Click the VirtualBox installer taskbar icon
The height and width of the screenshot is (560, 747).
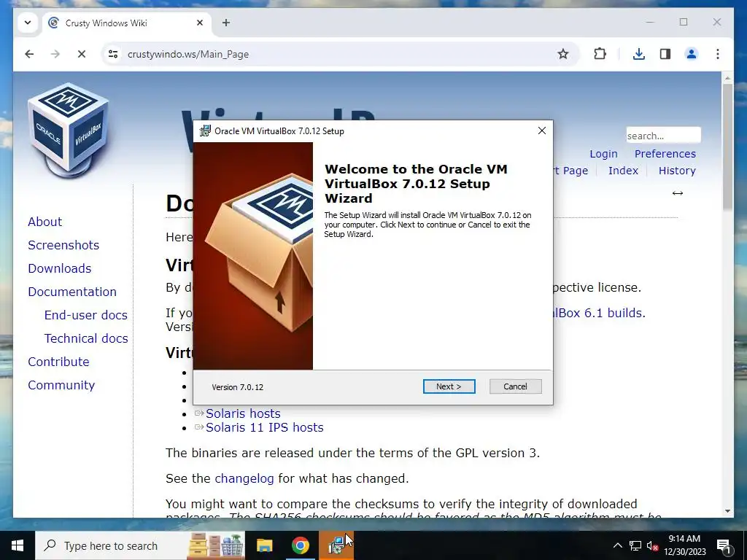pos(336,545)
